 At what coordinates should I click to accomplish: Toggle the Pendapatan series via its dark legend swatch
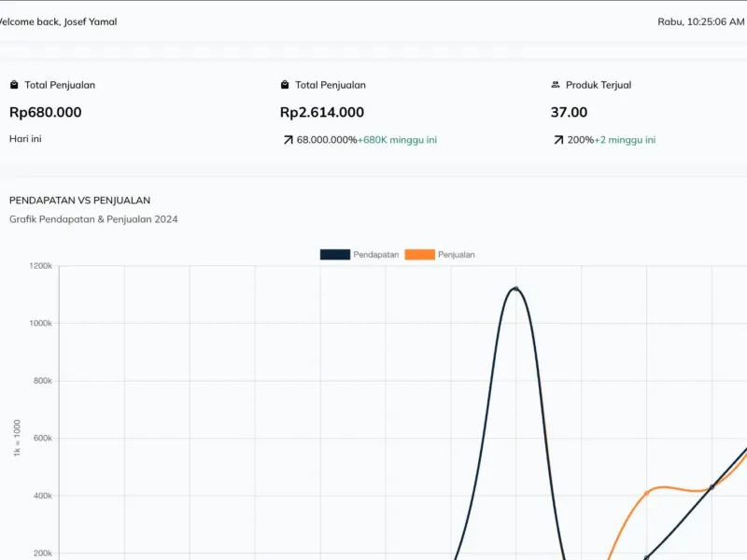click(334, 254)
